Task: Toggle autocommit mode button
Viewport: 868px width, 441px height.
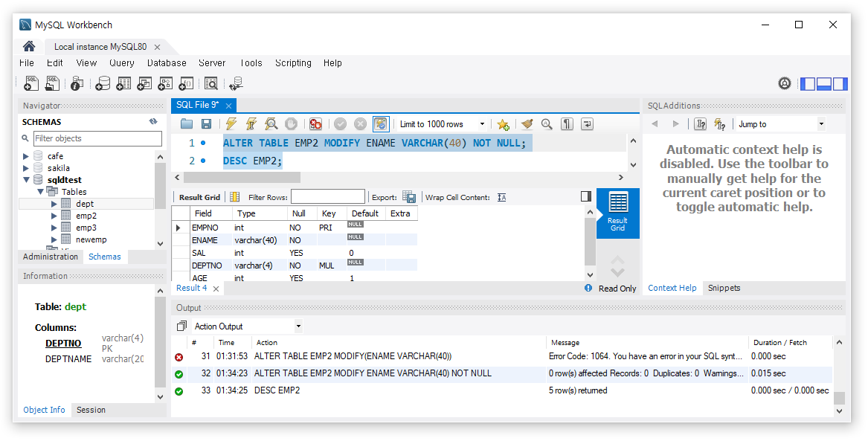Action: point(381,124)
